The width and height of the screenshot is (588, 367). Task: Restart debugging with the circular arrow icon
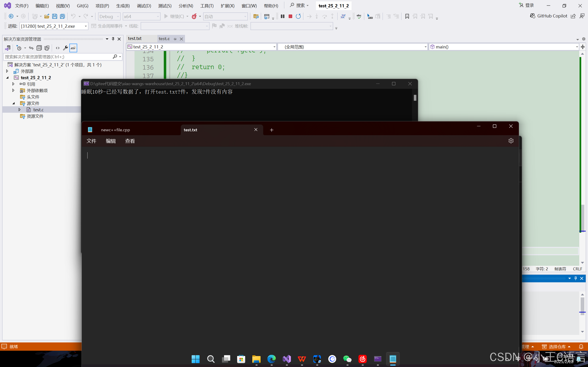(298, 16)
